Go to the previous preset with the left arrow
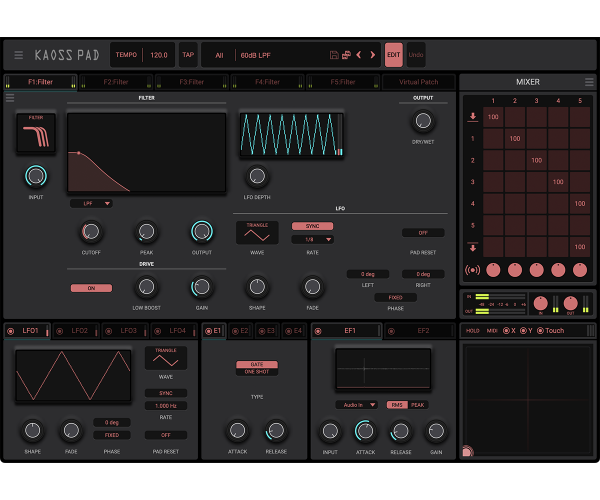The image size is (600, 500). click(360, 55)
